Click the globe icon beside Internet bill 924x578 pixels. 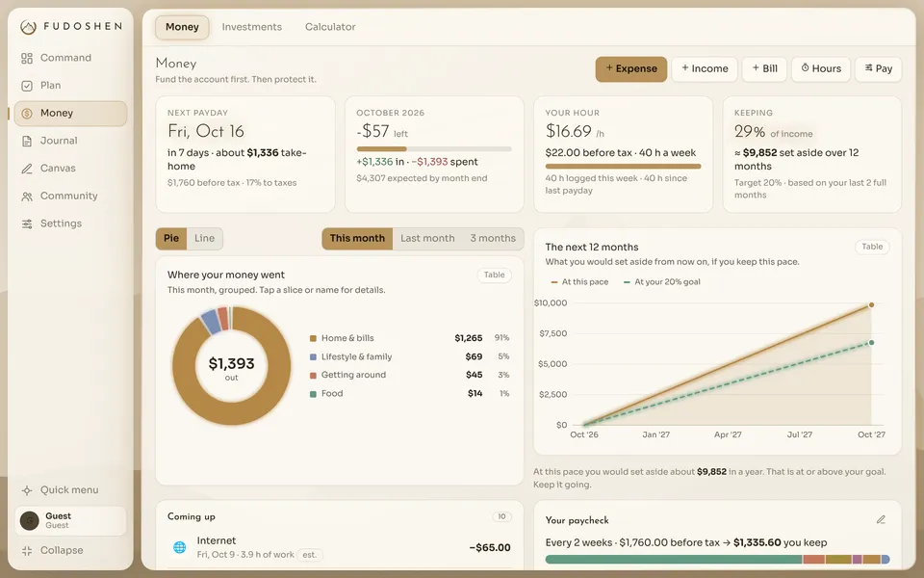tap(180, 547)
